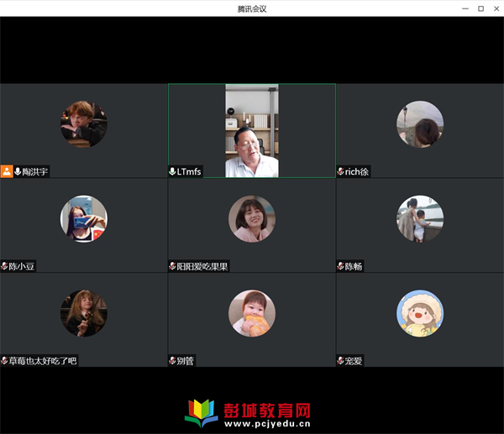Screen dimensions: 504x434
Task: Click the muted mic icon beside 阳阳爱吃果果
Action: (x=172, y=266)
